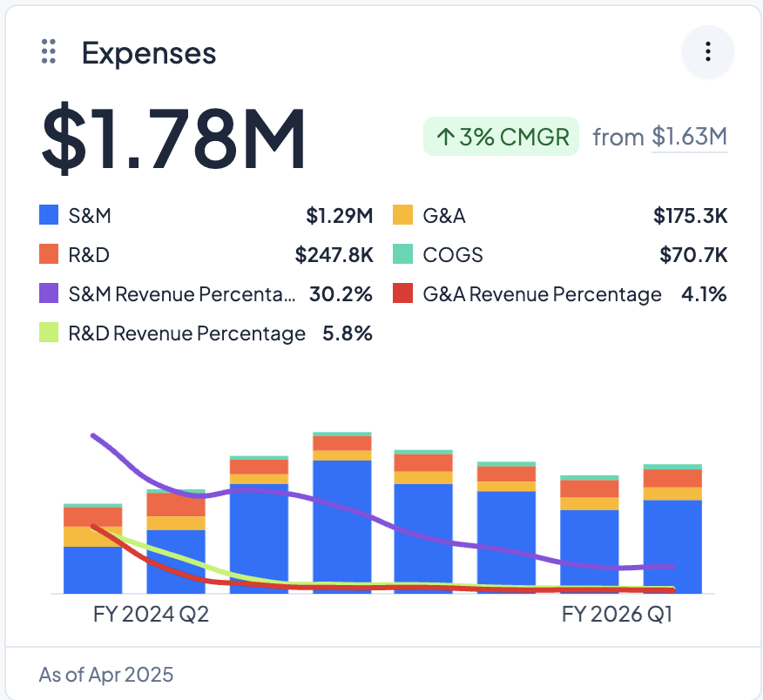Click the orange R&D legend swatch
Viewport: 763px width, 700px height.
[49, 255]
